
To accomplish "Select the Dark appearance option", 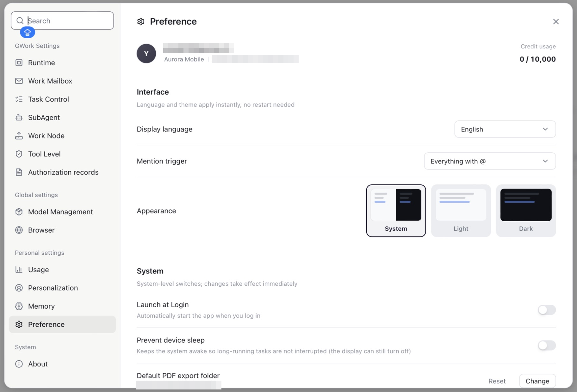I will 526,211.
